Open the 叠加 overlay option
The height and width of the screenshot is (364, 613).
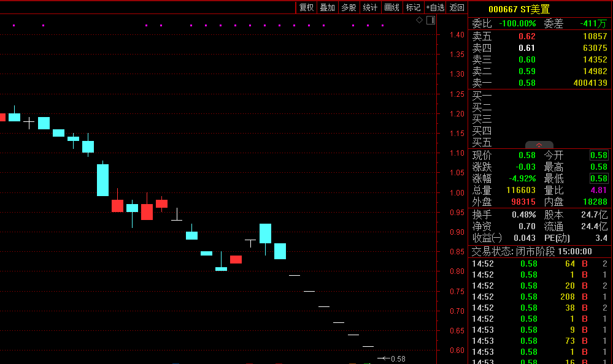327,7
